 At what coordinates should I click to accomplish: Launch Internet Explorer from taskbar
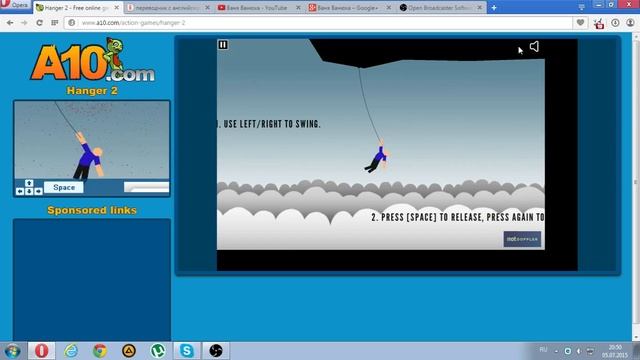71,351
